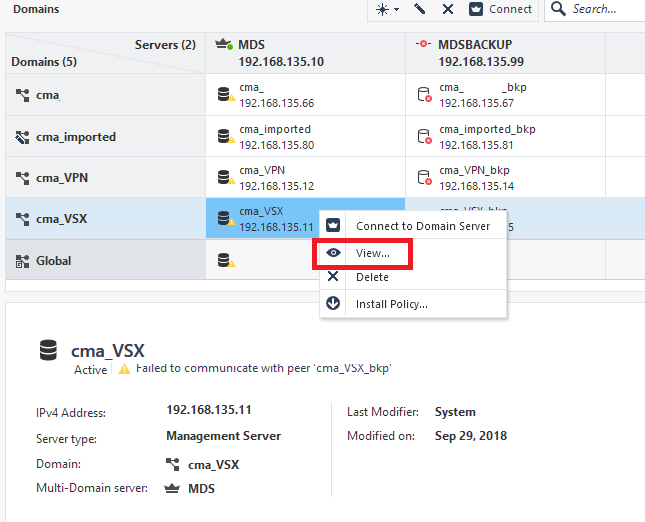Click the Global domain server database icon
The height and width of the screenshot is (522, 645).
(x=226, y=260)
